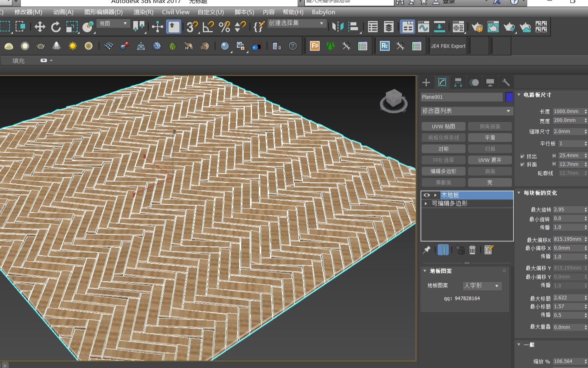588x368 pixels.
Task: Click the blue object color swatch
Action: tap(509, 97)
